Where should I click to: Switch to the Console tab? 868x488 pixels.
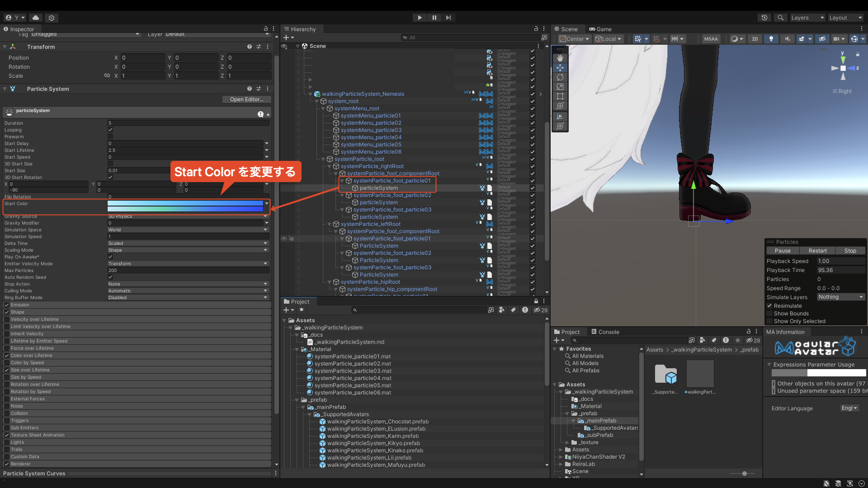(605, 332)
